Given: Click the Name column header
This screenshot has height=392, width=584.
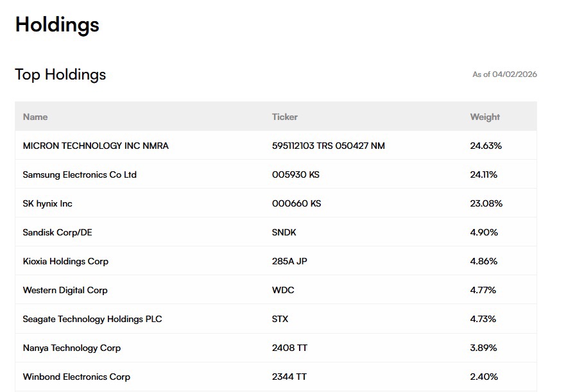Looking at the screenshot, I should point(35,117).
